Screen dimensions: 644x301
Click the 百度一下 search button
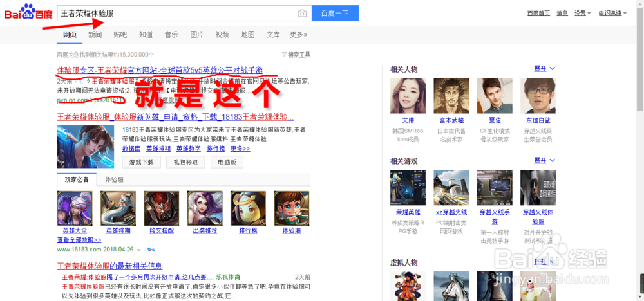click(335, 13)
